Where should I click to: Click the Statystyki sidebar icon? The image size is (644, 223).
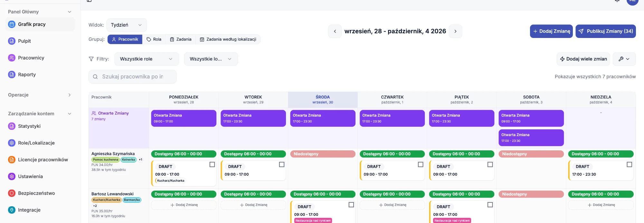click(12, 126)
